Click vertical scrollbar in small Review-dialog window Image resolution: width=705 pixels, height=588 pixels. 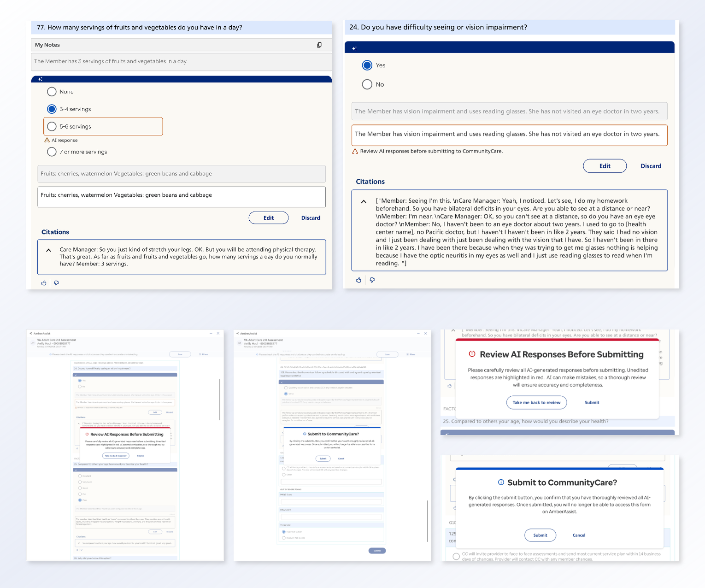coord(220,400)
